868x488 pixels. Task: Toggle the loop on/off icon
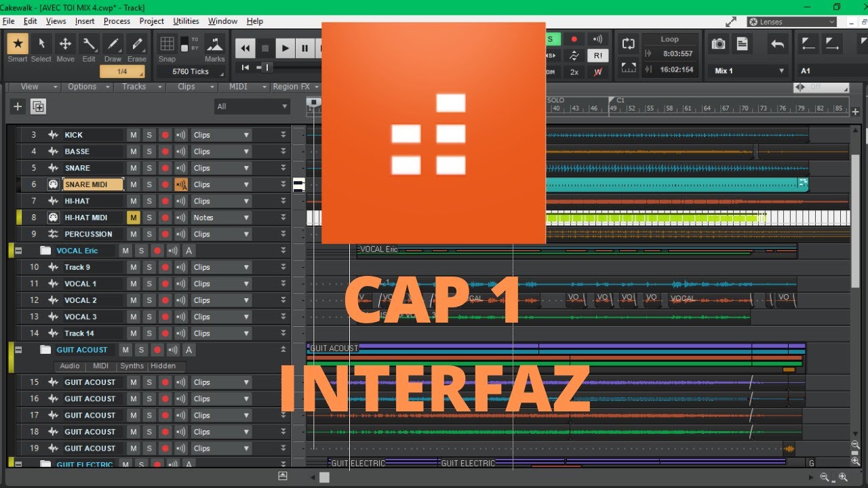pyautogui.click(x=629, y=44)
